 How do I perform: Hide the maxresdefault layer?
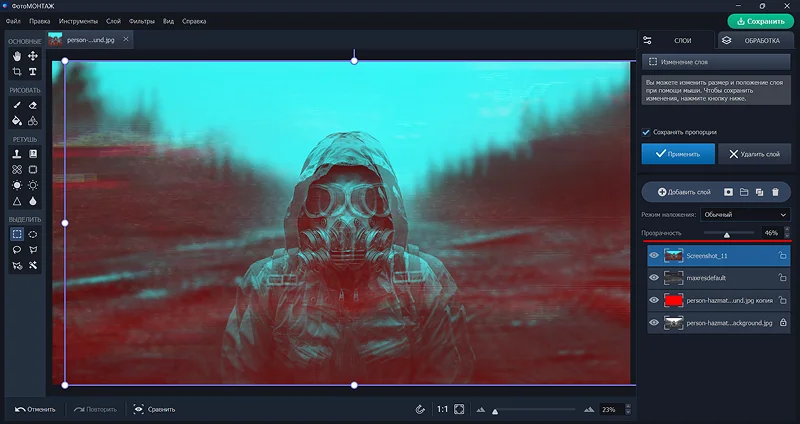pyautogui.click(x=654, y=278)
